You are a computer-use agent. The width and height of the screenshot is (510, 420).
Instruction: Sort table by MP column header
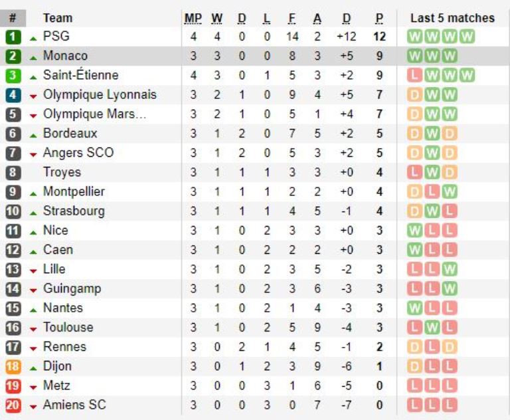coord(193,18)
